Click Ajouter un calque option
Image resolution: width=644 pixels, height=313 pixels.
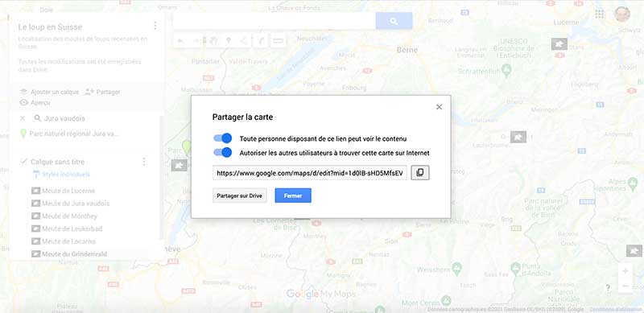point(49,92)
